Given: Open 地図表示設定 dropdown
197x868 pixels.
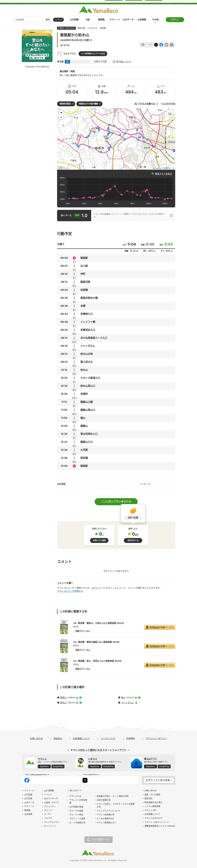Looking at the screenshot, I should click(x=66, y=104).
